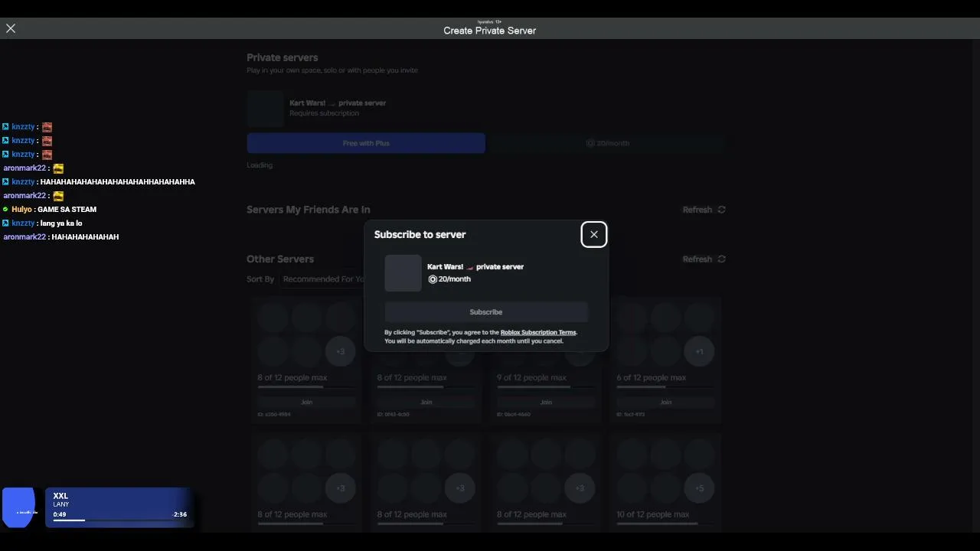Click the +5 extra players avatar badge
980x551 pixels.
(x=699, y=488)
